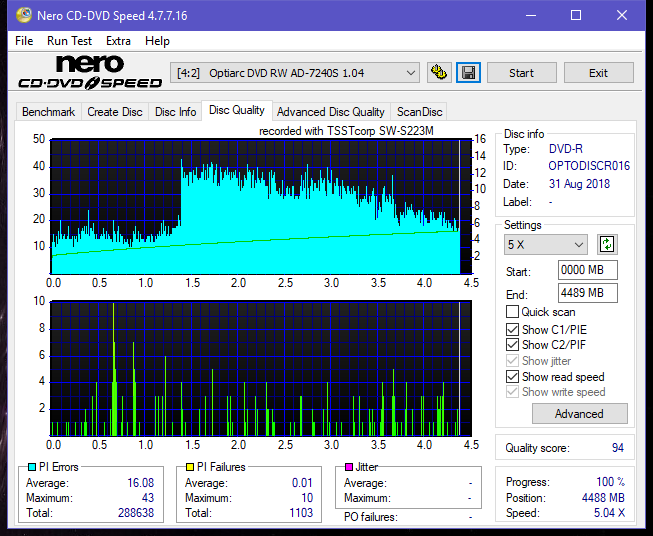
Task: Click the Speed value 5.04 X
Action: [x=609, y=513]
